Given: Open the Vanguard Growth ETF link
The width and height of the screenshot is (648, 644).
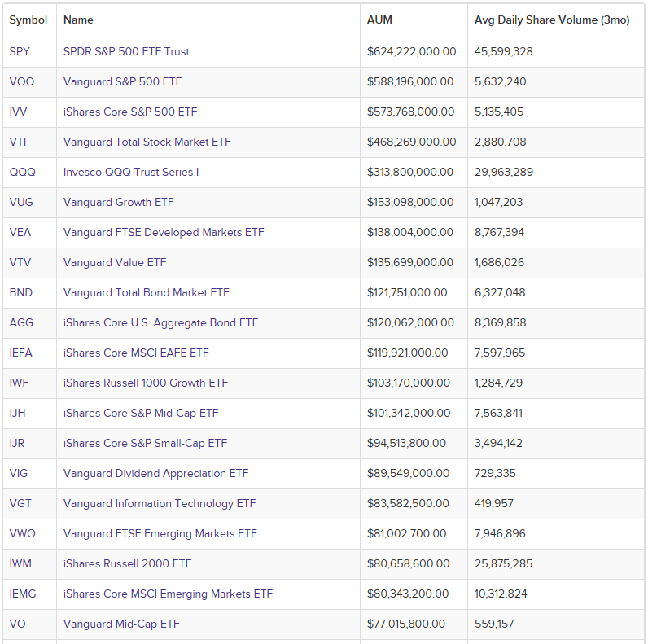Looking at the screenshot, I should point(119,203).
